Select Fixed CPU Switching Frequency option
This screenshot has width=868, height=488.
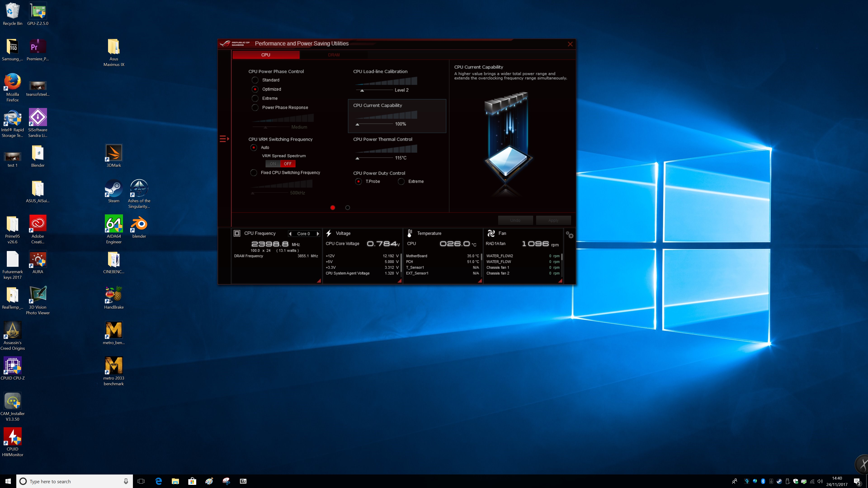pyautogui.click(x=254, y=172)
